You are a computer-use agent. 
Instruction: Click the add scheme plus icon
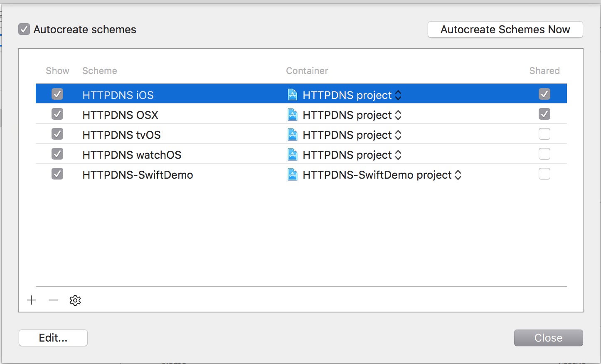point(32,300)
